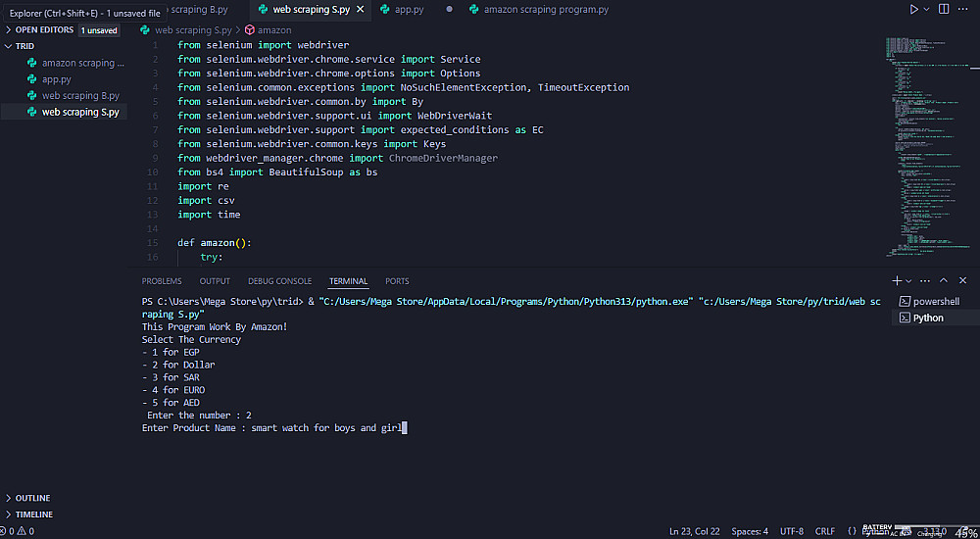Open editor More Actions ellipsis menu
This screenshot has height=539, width=980.
tap(963, 10)
